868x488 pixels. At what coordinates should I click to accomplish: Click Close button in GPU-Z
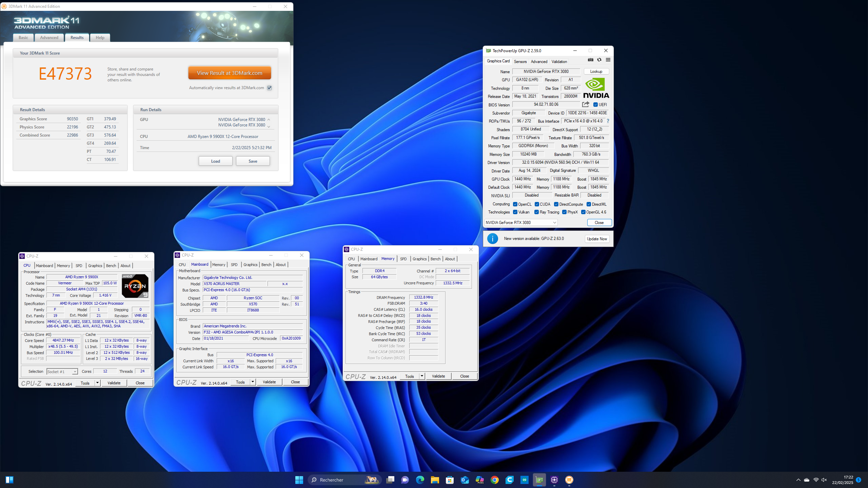coord(599,223)
